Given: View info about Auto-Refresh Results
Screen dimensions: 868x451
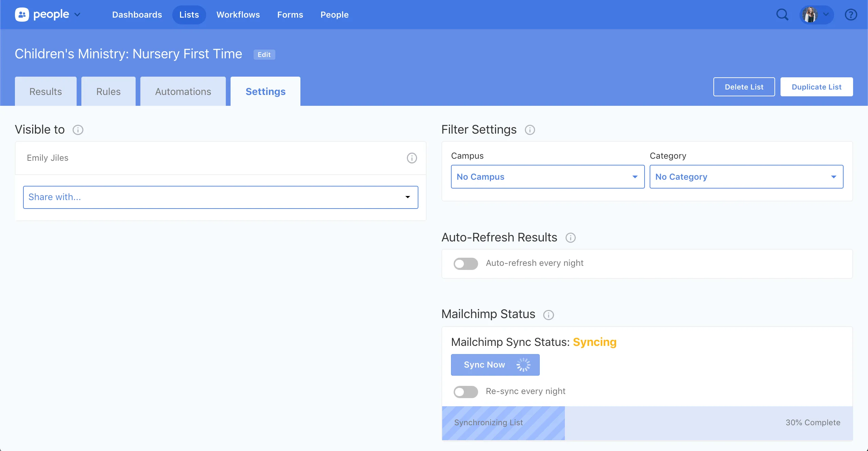Looking at the screenshot, I should 571,238.
